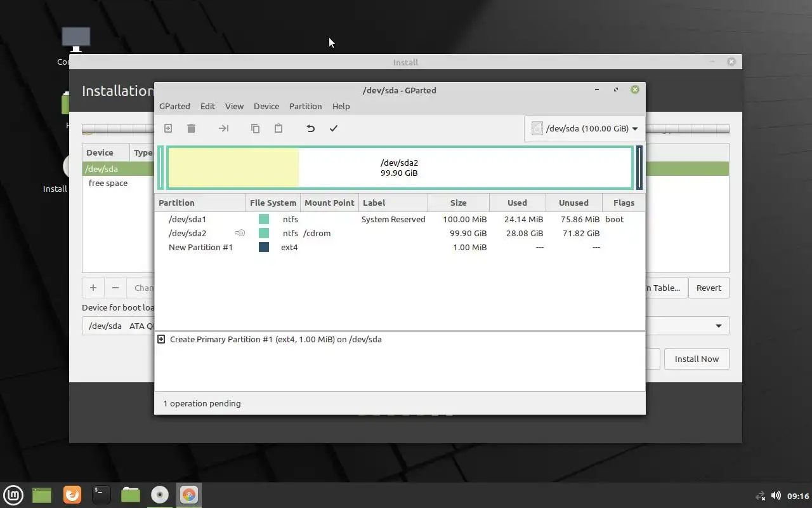Click the plus add-partition button in Install window
Screen dimensions: 812x508
pyautogui.click(x=93, y=288)
